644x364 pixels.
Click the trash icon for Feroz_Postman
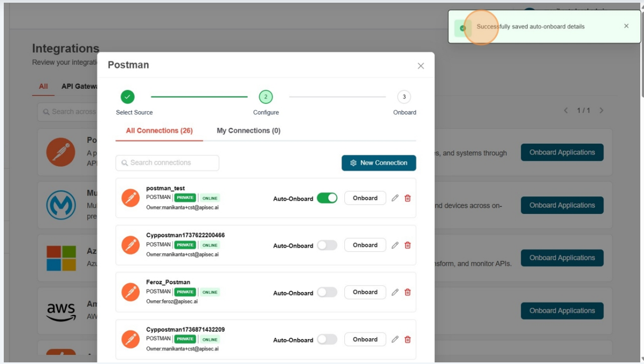pyautogui.click(x=407, y=292)
